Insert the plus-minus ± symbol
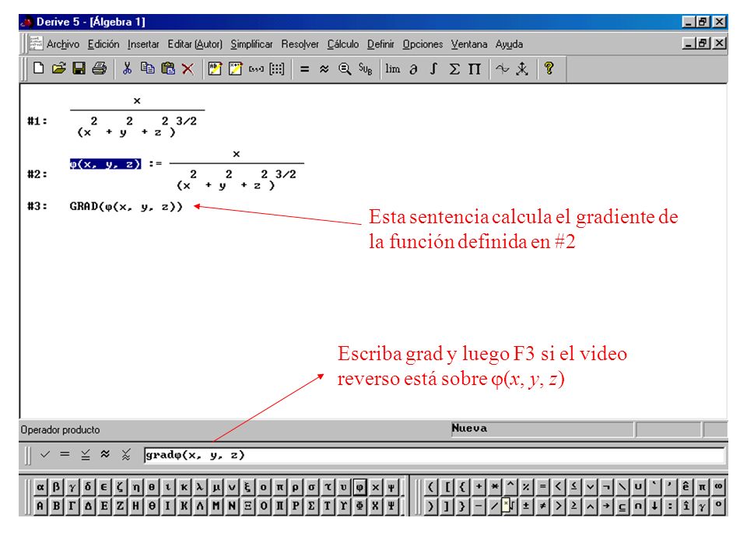The height and width of the screenshot is (560, 747). 526,506
